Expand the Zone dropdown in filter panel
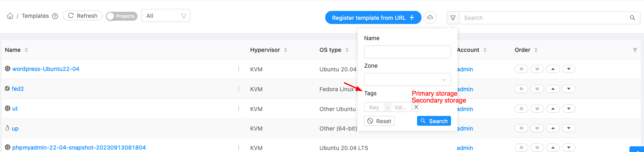Image resolution: width=644 pixels, height=152 pixels. coord(407,79)
